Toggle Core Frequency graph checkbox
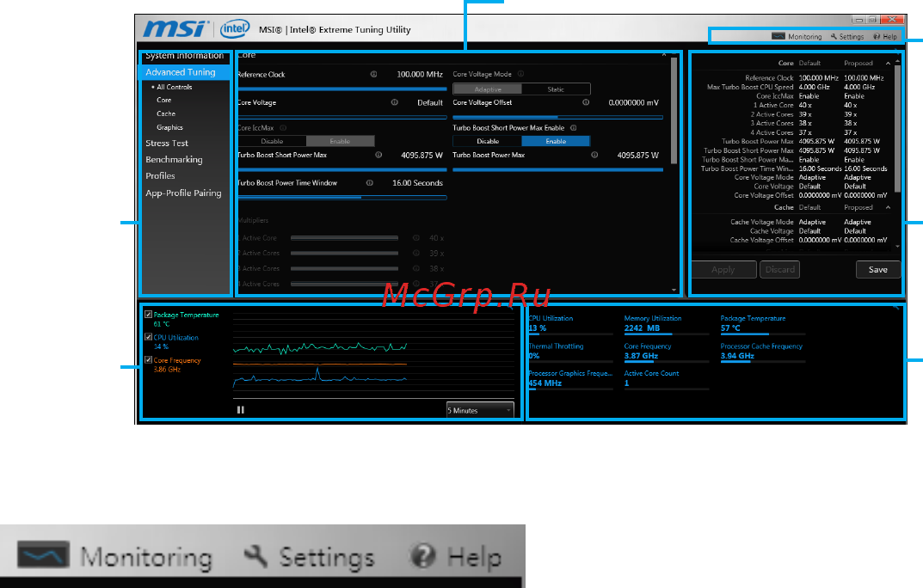The height and width of the screenshot is (588, 923). [x=148, y=360]
